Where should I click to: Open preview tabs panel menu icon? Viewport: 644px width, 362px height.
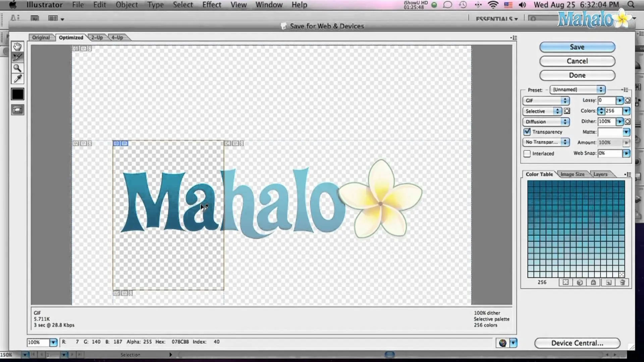pos(514,38)
